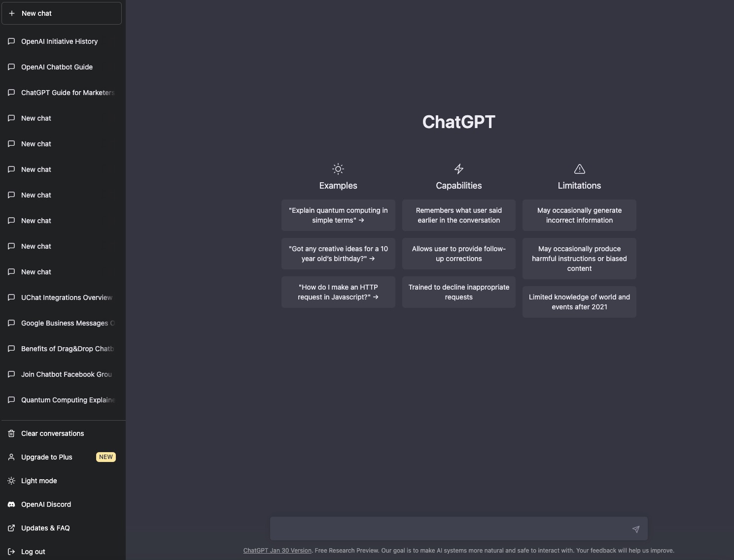The image size is (734, 560).
Task: Click the Clear conversations trash icon
Action: click(x=11, y=433)
